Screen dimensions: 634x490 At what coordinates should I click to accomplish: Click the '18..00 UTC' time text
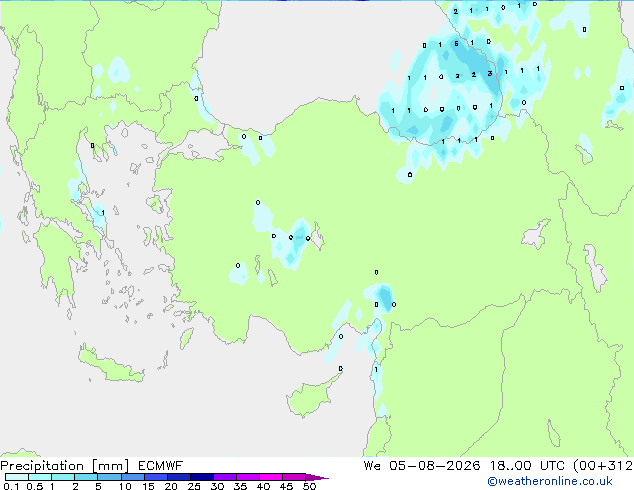pos(527,466)
